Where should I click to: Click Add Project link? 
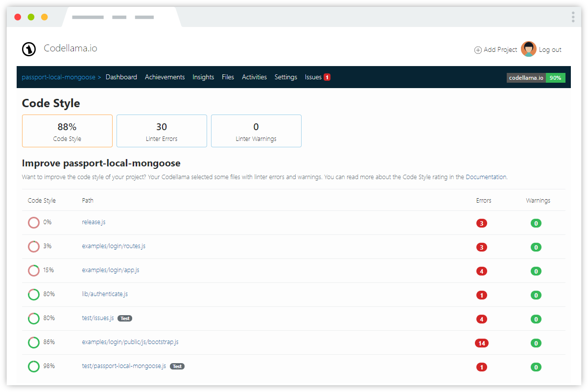point(500,49)
